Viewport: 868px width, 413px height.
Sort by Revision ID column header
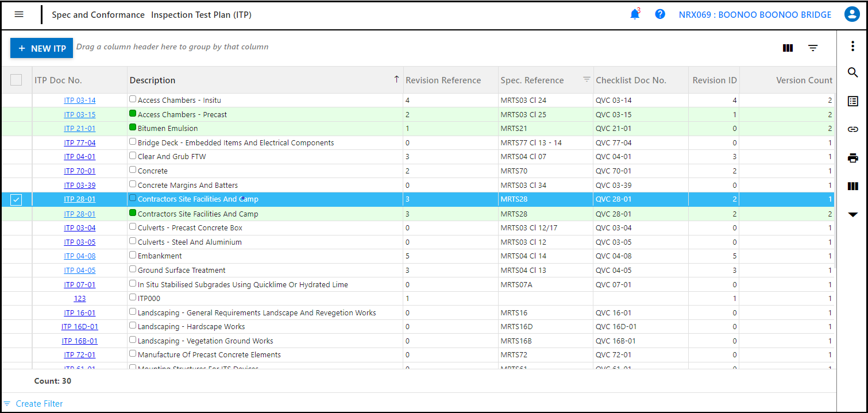pos(715,80)
